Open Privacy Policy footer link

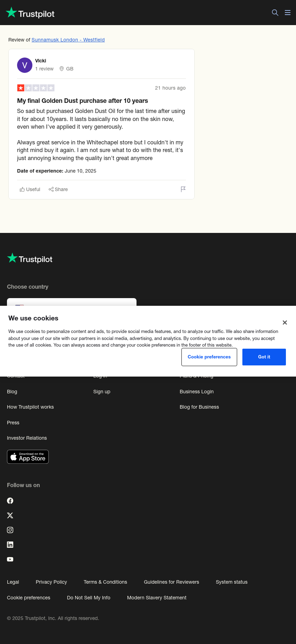[x=51, y=582]
